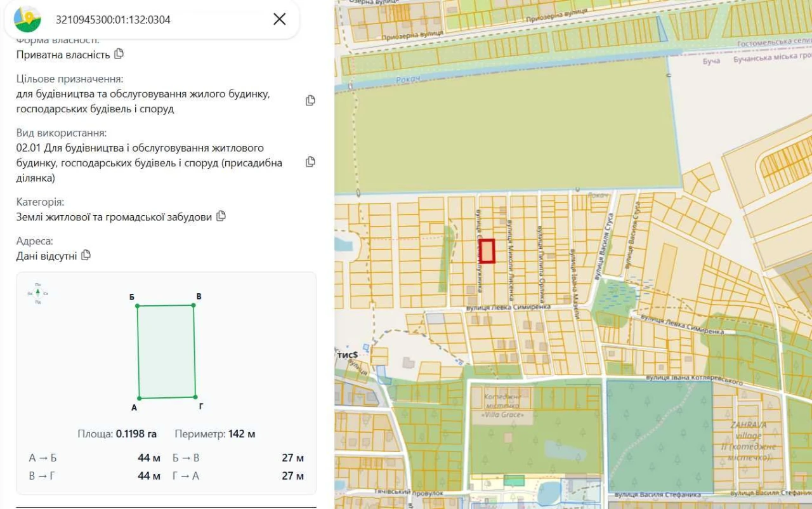Click the 'В → Г' side length row
Image resolution: width=812 pixels, height=509 pixels.
coord(95,475)
